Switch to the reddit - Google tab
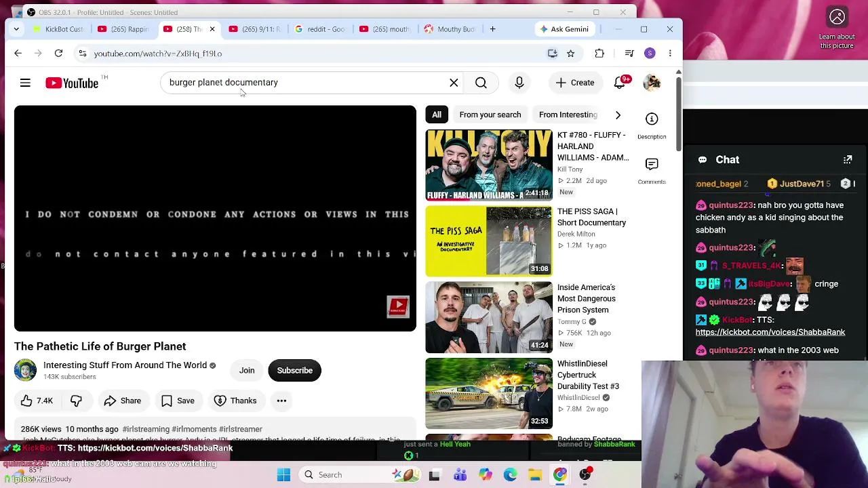 click(321, 29)
